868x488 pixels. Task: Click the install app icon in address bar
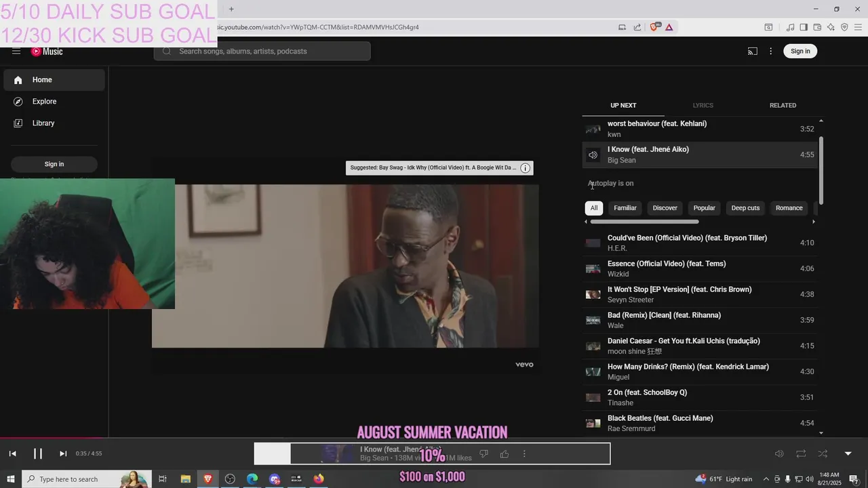(622, 27)
